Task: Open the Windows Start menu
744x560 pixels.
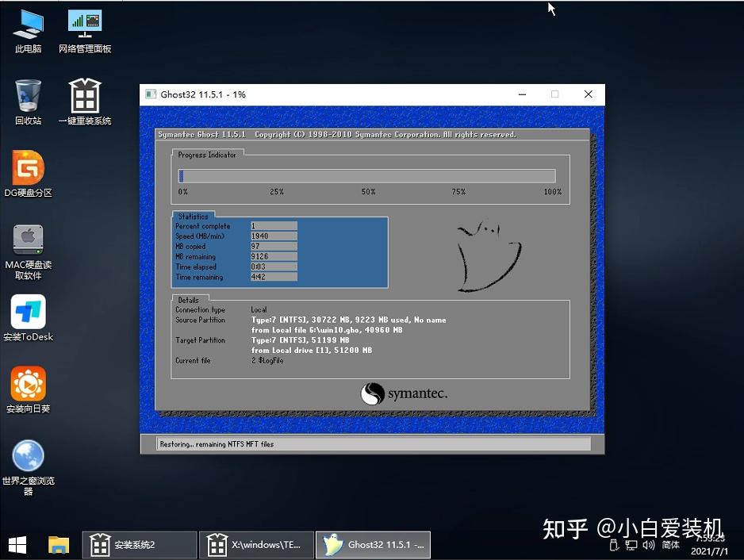Action: 17,546
